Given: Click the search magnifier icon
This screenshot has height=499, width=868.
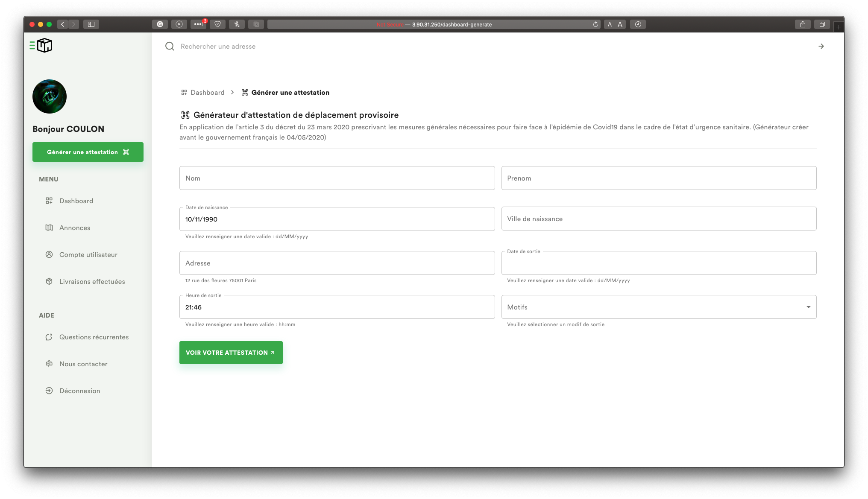Looking at the screenshot, I should point(170,46).
